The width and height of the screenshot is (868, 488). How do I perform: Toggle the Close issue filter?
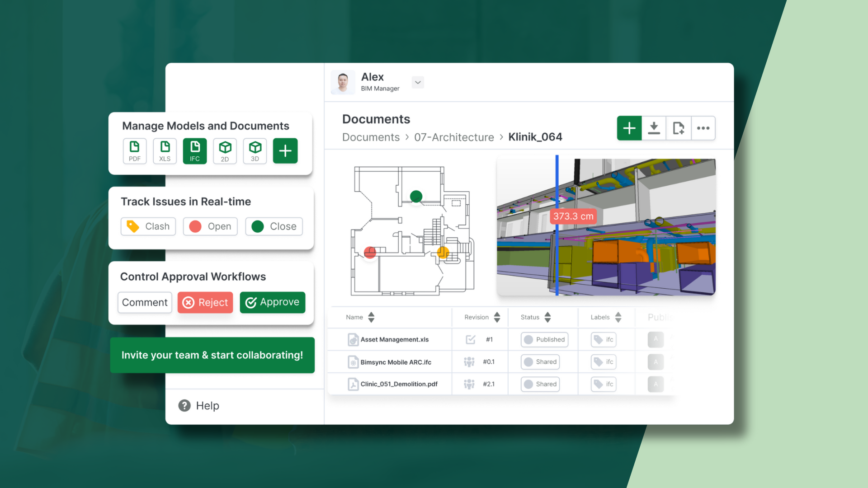[x=274, y=226]
